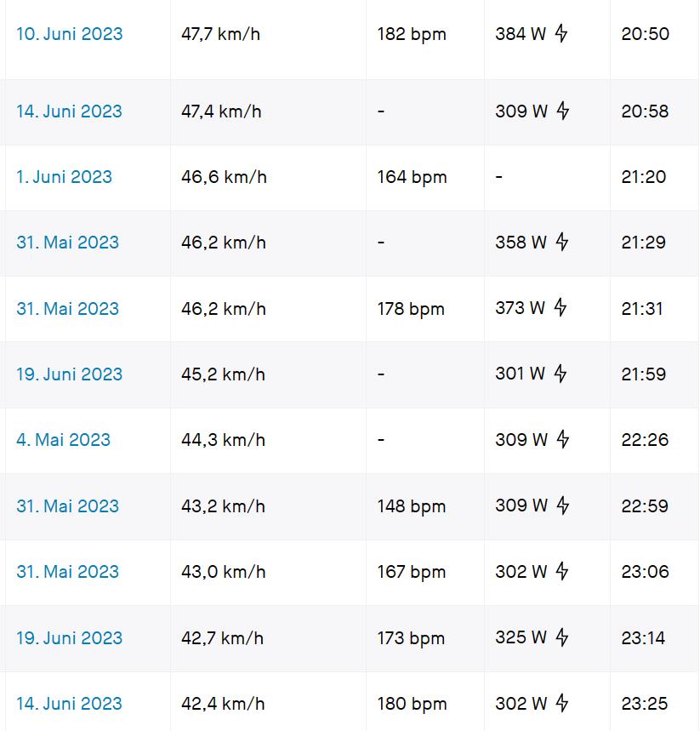Select the power meter icon beside 373 W
This screenshot has width=700, height=731.
tap(560, 308)
